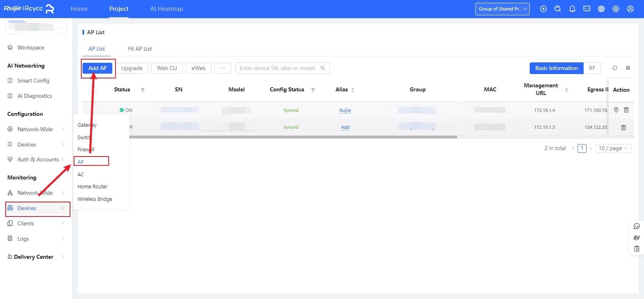Click the device SN search input field

pos(278,68)
